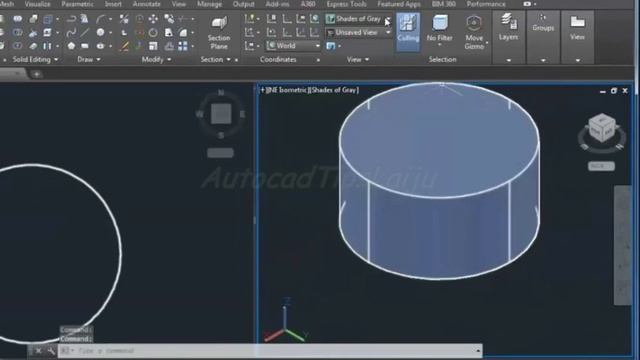The height and width of the screenshot is (360, 640).
Task: Click the navigation bar in the right viewport
Action: 622,245
